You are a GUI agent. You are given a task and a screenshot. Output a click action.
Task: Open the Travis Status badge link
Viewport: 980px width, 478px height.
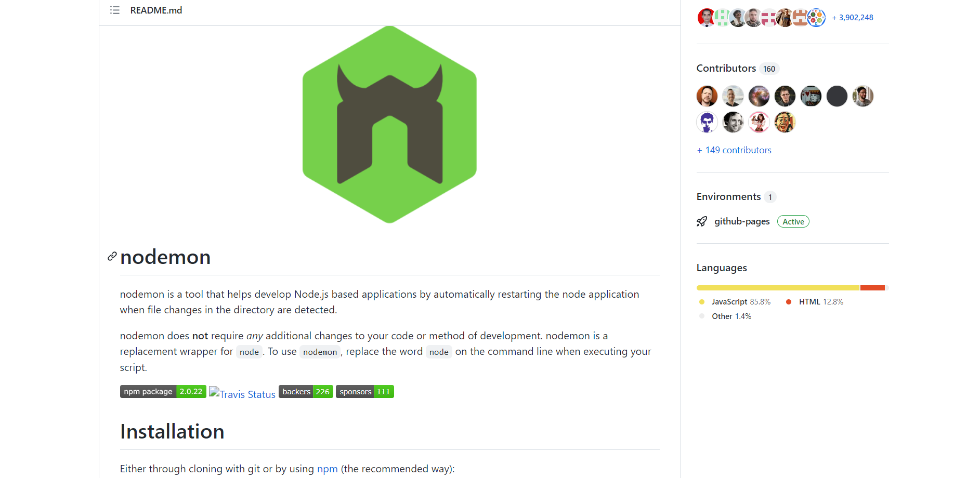(242, 394)
